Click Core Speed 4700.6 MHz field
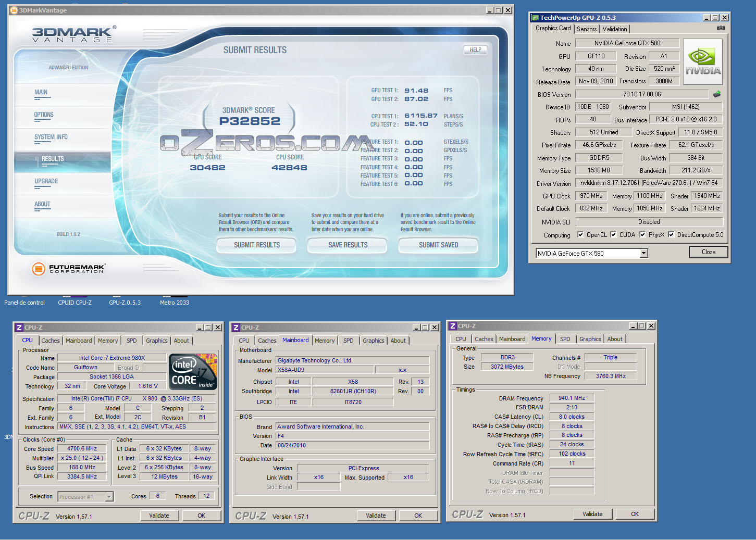 (x=82, y=448)
